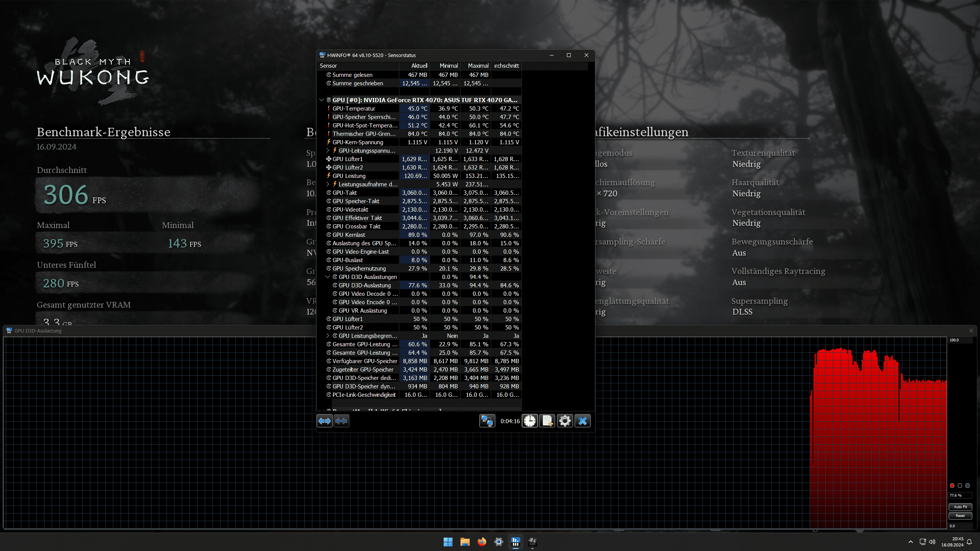Click the Durchschnitt column header

[506, 66]
